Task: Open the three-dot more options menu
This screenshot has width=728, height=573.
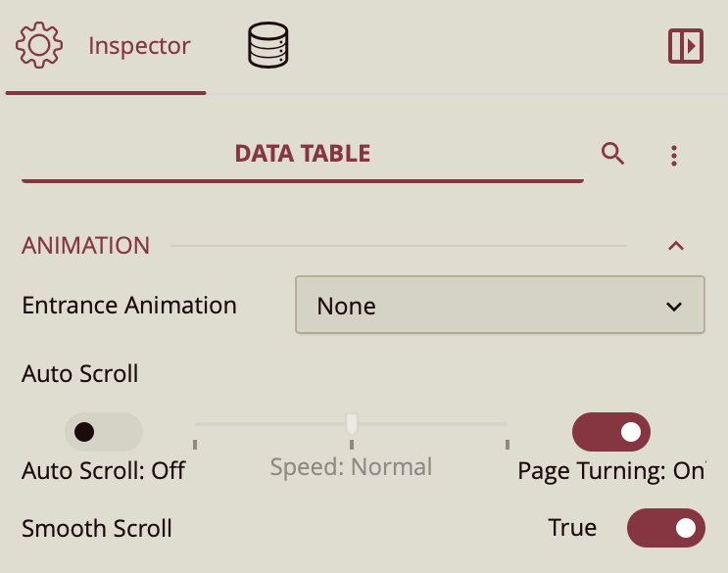Action: click(x=673, y=155)
